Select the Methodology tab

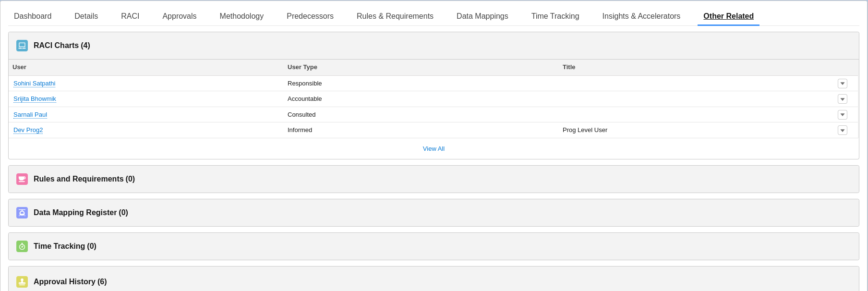coord(241,16)
